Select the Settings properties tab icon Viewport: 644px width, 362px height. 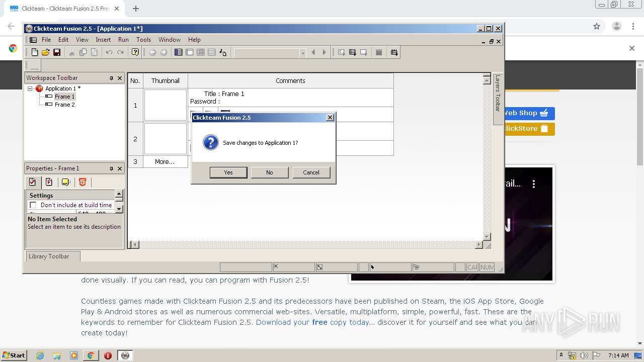[32, 182]
